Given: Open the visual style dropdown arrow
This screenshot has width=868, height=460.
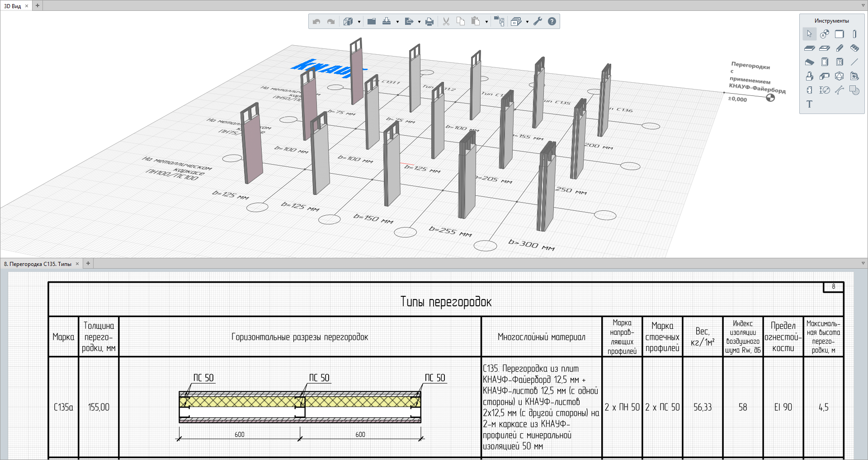Looking at the screenshot, I should tap(359, 22).
